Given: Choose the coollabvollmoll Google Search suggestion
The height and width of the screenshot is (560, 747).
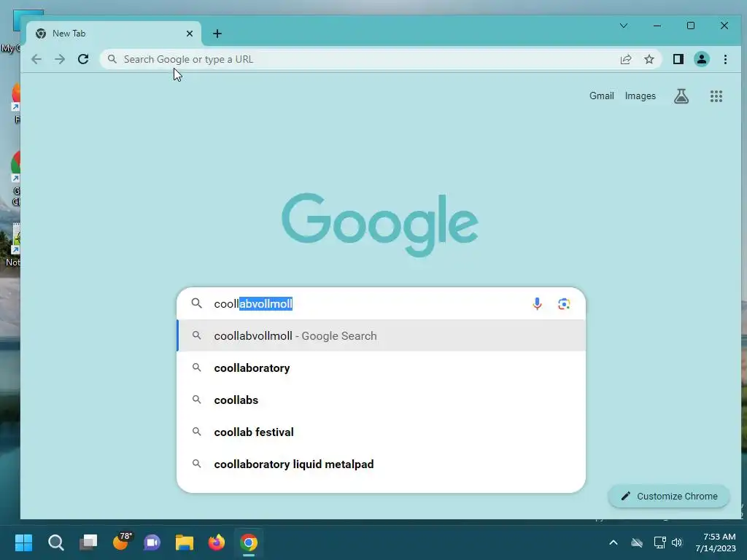Looking at the screenshot, I should click(381, 335).
